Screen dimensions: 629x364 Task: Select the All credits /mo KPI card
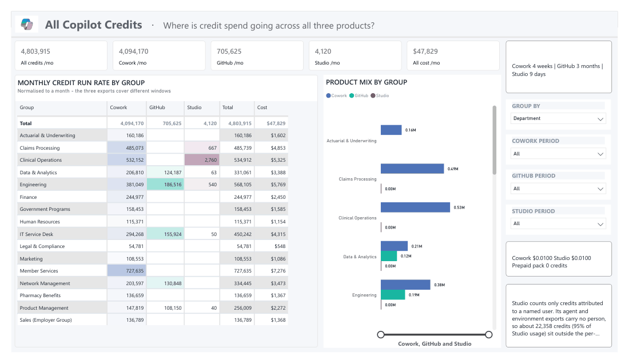tap(61, 56)
